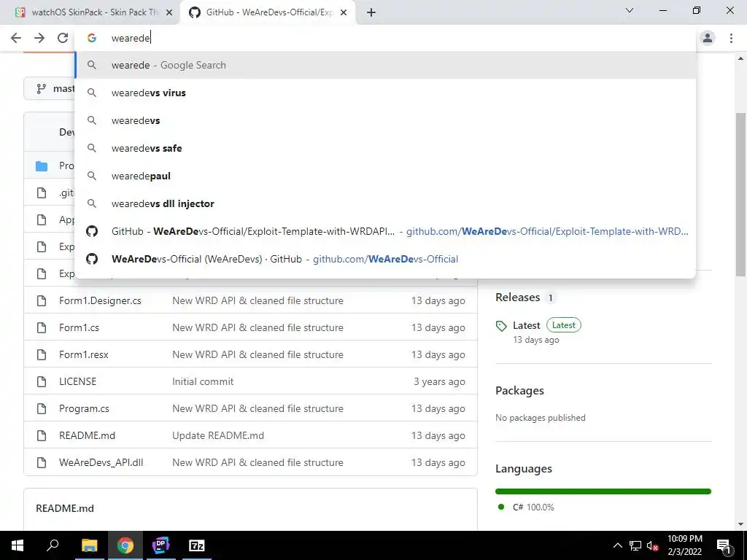Click the file icon next to LICENSE
This screenshot has width=747, height=560.
[x=42, y=381]
